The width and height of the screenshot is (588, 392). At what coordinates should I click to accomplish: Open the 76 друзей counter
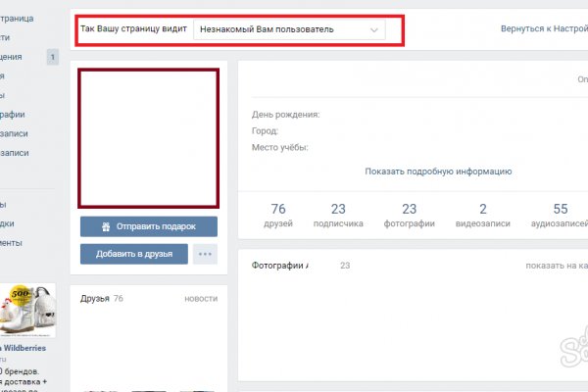(278, 215)
